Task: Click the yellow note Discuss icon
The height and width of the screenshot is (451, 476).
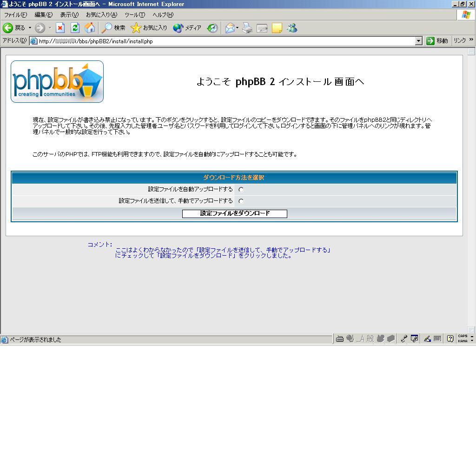Action: point(277,28)
